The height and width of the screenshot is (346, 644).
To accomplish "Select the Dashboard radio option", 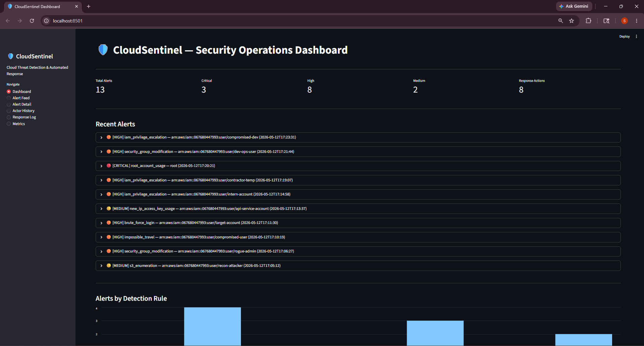I will 19,92.
